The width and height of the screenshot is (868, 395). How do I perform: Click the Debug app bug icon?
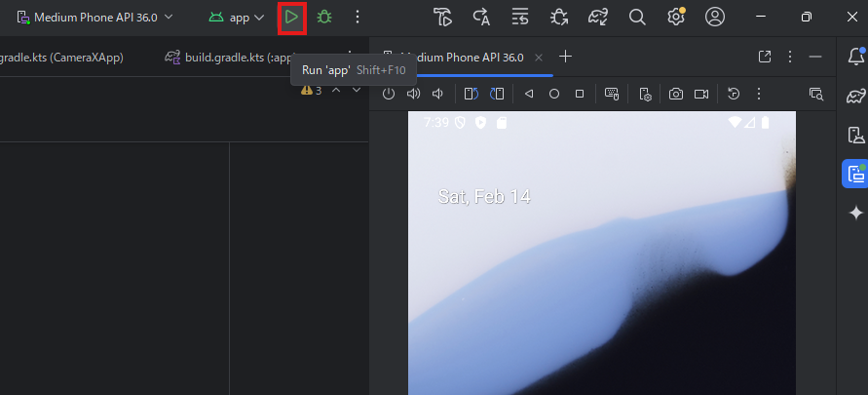coord(324,18)
